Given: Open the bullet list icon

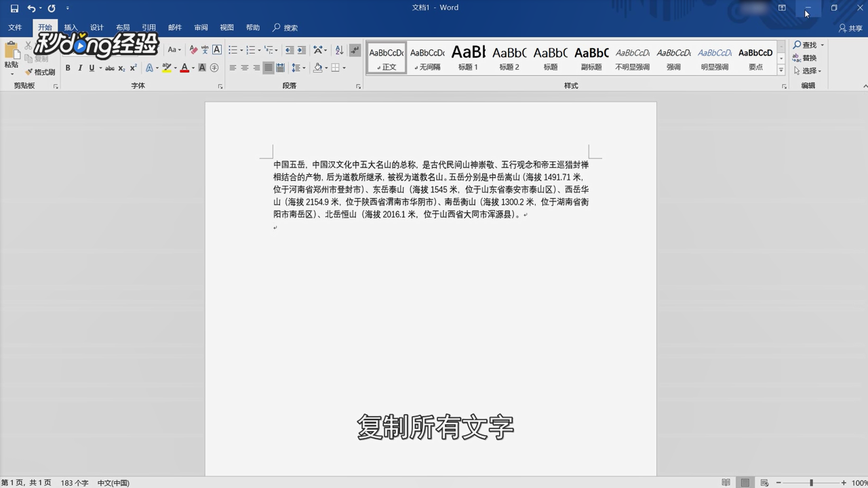Looking at the screenshot, I should tap(232, 49).
